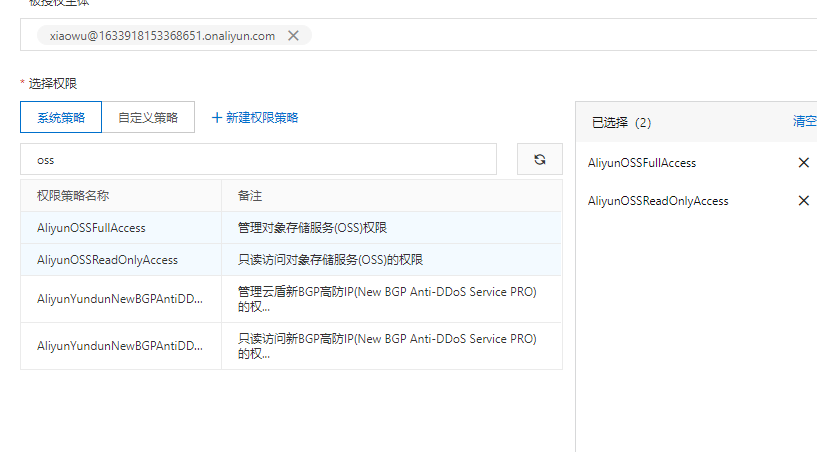Select the AliyunOSSFullAccess policy row
Image resolution: width=817 pixels, height=452 pixels.
[x=291, y=228]
